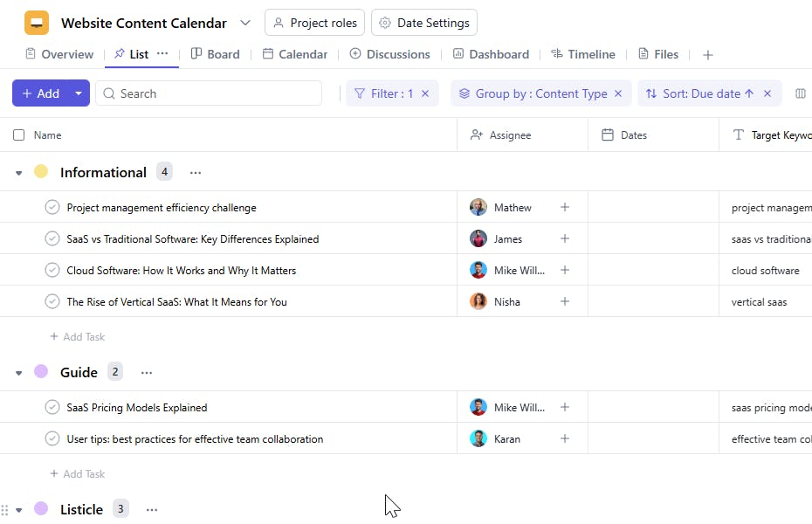Open more options for the Informational group
This screenshot has width=812, height=524.
196,173
